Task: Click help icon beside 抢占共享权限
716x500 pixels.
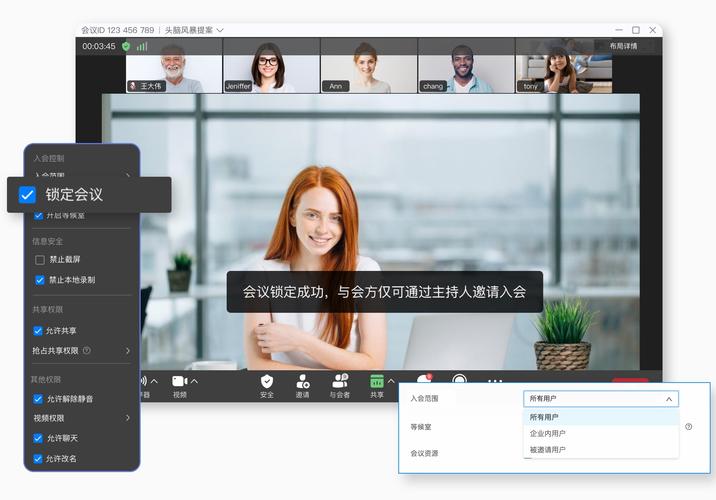Action: (86, 350)
